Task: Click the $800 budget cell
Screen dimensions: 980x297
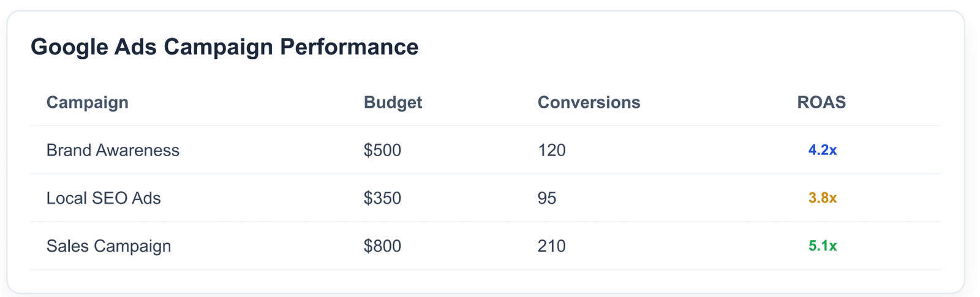Action: coord(382,246)
